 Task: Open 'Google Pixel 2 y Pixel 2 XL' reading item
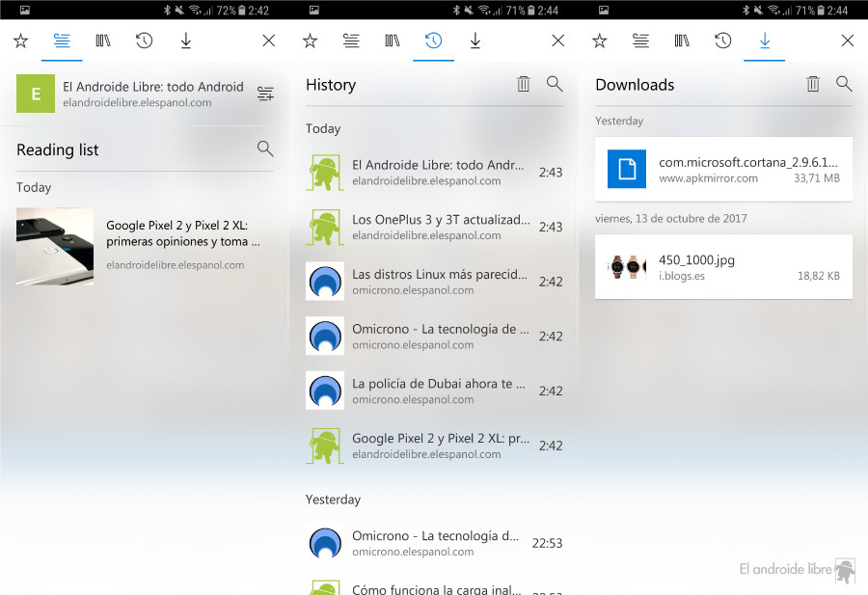[145, 246]
